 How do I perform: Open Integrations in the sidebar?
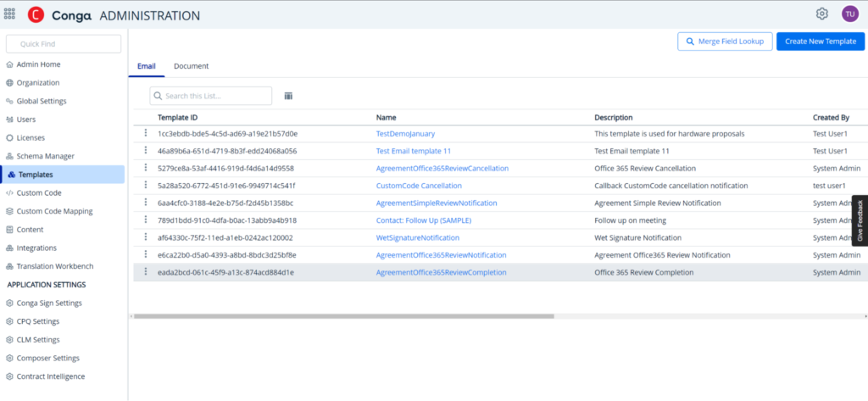(36, 248)
